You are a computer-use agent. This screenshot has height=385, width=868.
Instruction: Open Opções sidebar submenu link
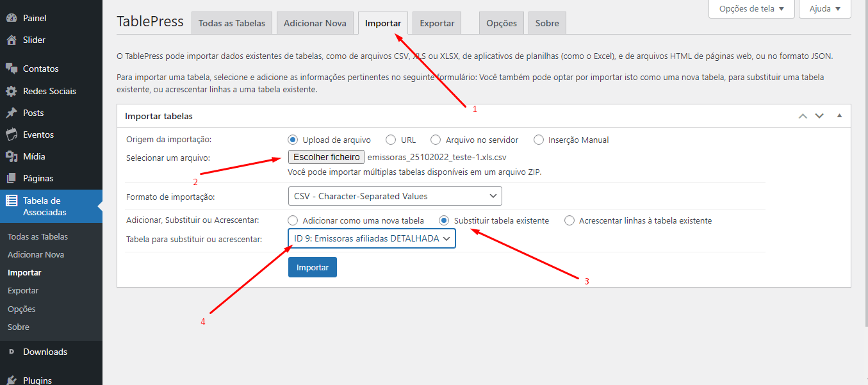[x=22, y=309]
